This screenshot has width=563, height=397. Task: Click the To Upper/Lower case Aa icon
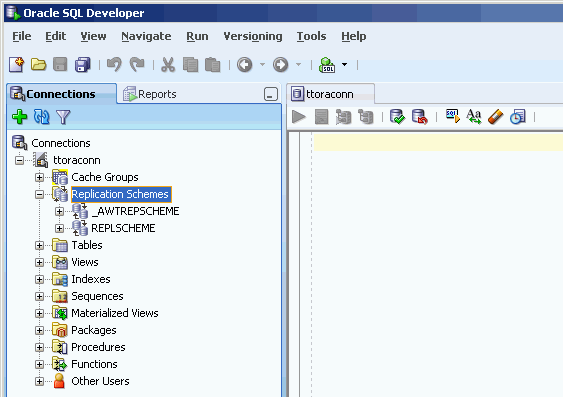(474, 117)
